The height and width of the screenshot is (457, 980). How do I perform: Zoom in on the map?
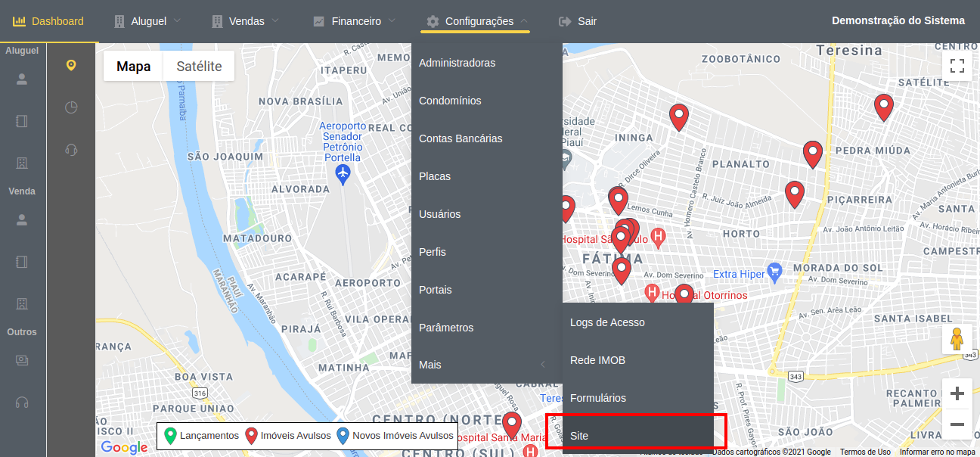[x=957, y=393]
